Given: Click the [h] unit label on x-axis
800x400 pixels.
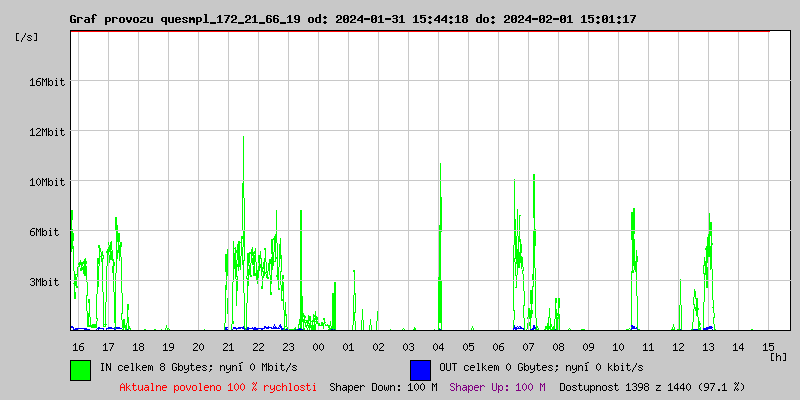Looking at the screenshot, I should (x=778, y=357).
